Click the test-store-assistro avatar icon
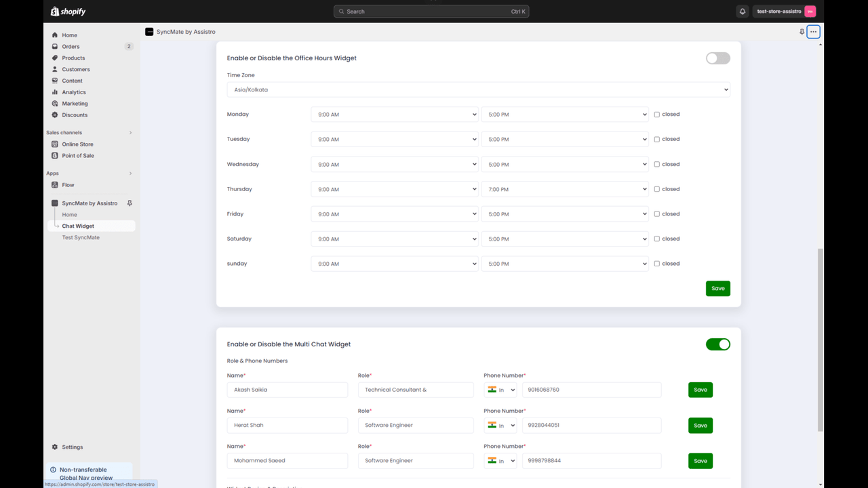 [810, 12]
